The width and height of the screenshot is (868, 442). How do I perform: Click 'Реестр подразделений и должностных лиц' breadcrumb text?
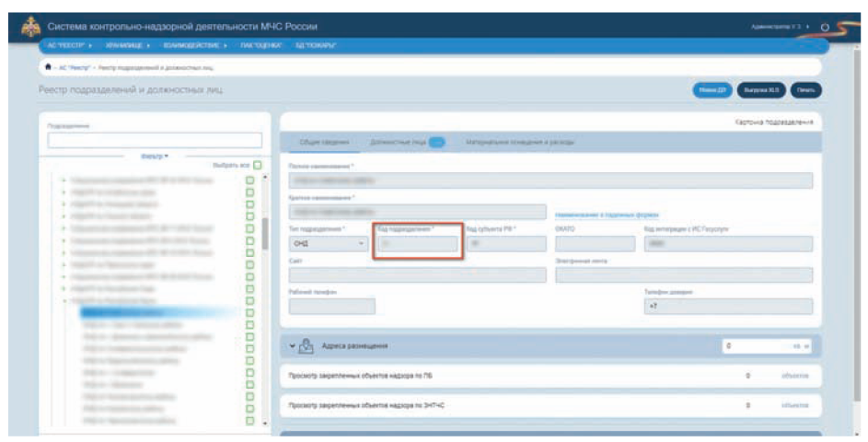point(156,67)
